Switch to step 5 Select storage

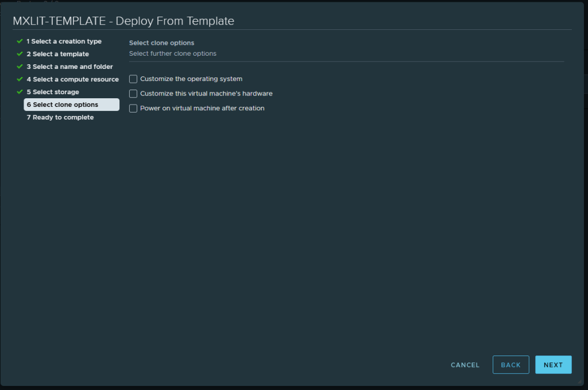click(53, 92)
